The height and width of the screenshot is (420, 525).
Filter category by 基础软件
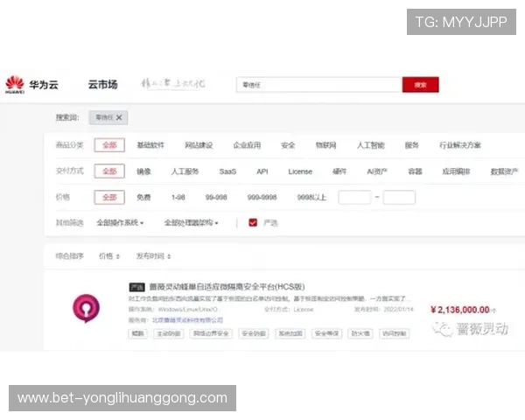click(150, 145)
